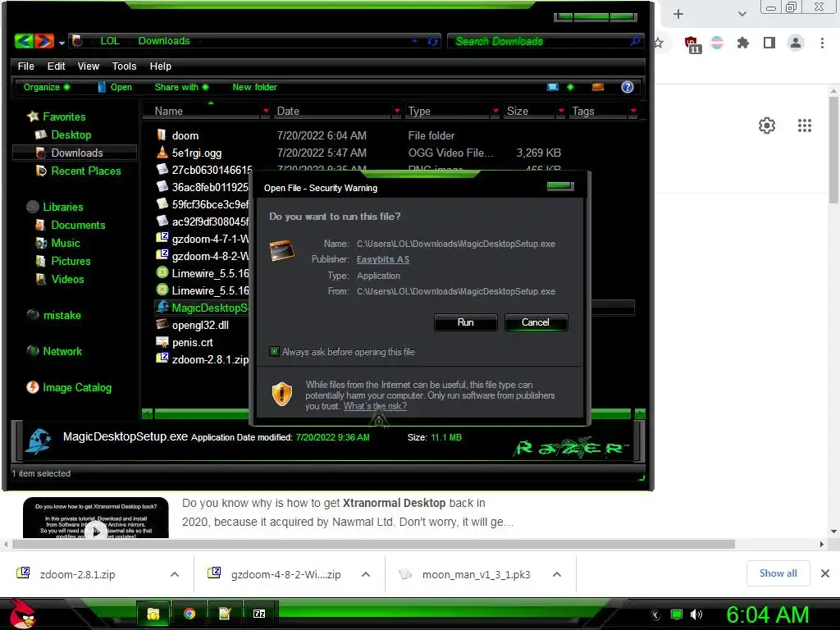Click the change view icon

[552, 87]
